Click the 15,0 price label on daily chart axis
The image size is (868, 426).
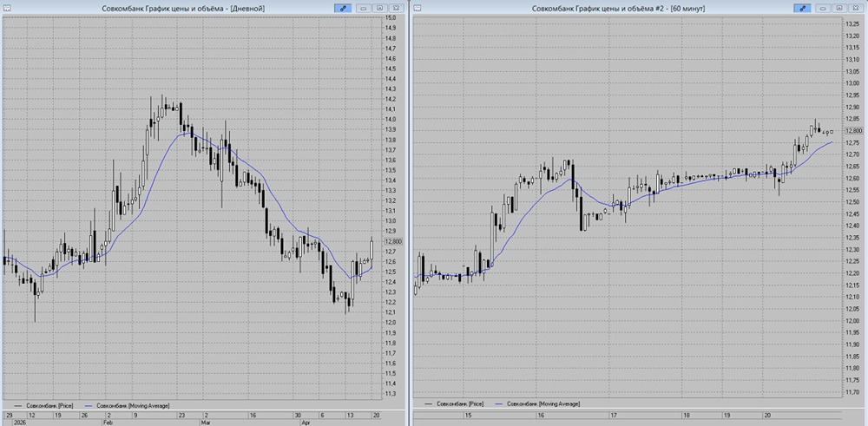click(x=390, y=17)
